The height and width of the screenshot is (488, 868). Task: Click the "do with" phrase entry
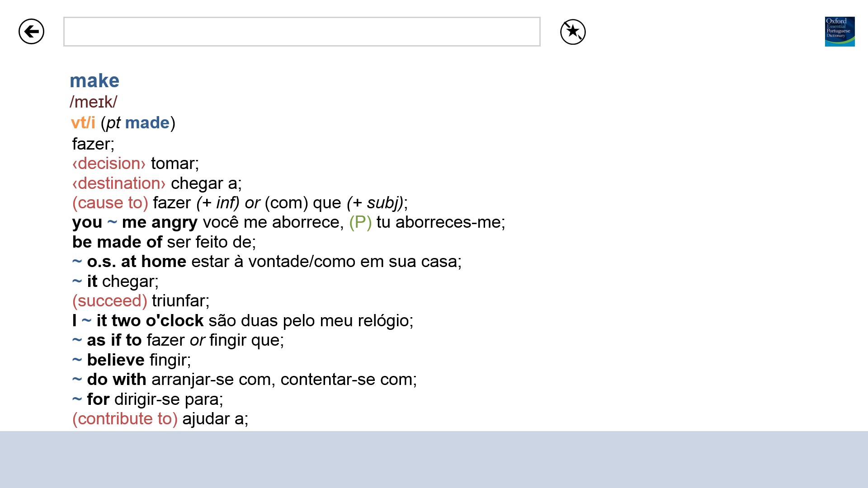(x=117, y=380)
